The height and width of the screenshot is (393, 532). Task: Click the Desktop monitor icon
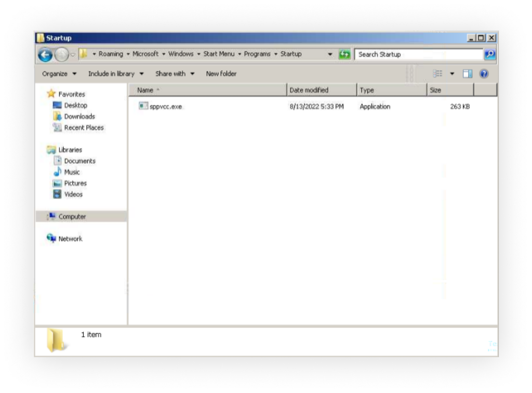point(57,105)
